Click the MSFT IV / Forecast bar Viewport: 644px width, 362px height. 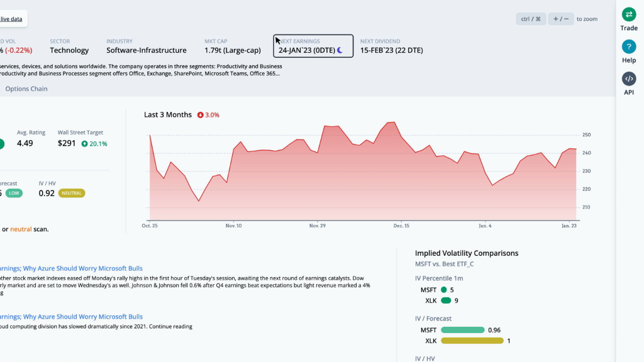[463, 330]
